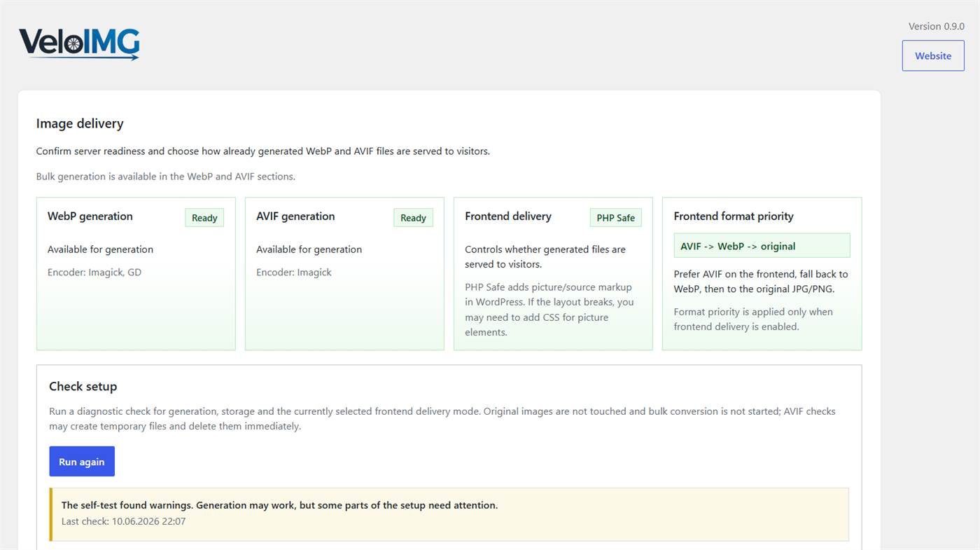The image size is (980, 550).
Task: Click the Frontend delivery card title
Action: pyautogui.click(x=508, y=216)
